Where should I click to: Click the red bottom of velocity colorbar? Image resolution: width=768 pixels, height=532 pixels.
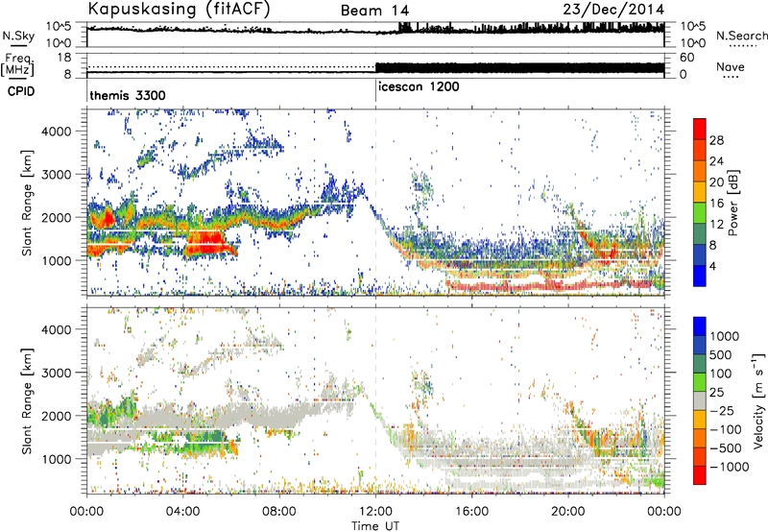point(700,475)
